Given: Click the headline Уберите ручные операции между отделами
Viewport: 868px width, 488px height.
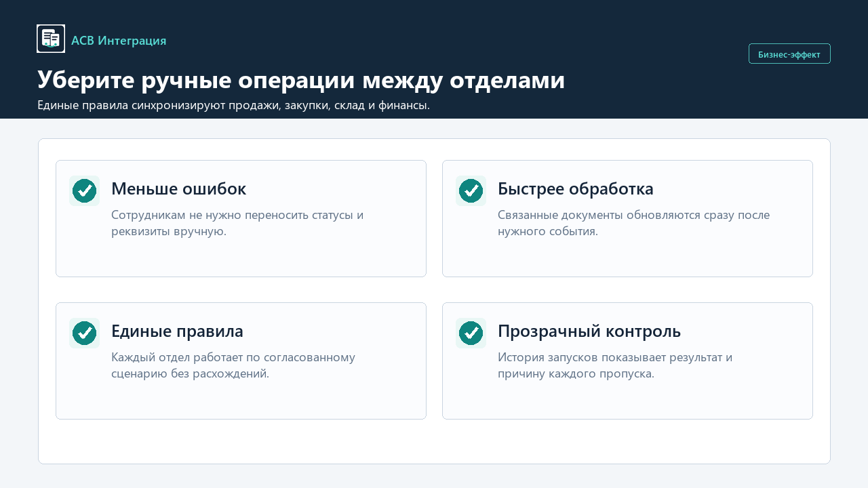Looking at the screenshot, I should 301,79.
